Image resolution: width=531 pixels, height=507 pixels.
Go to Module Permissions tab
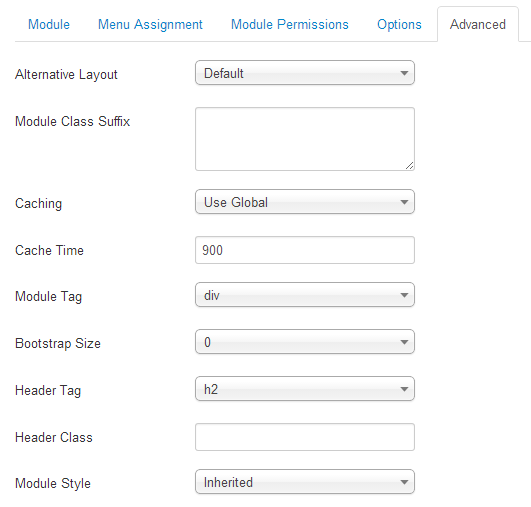pos(290,24)
